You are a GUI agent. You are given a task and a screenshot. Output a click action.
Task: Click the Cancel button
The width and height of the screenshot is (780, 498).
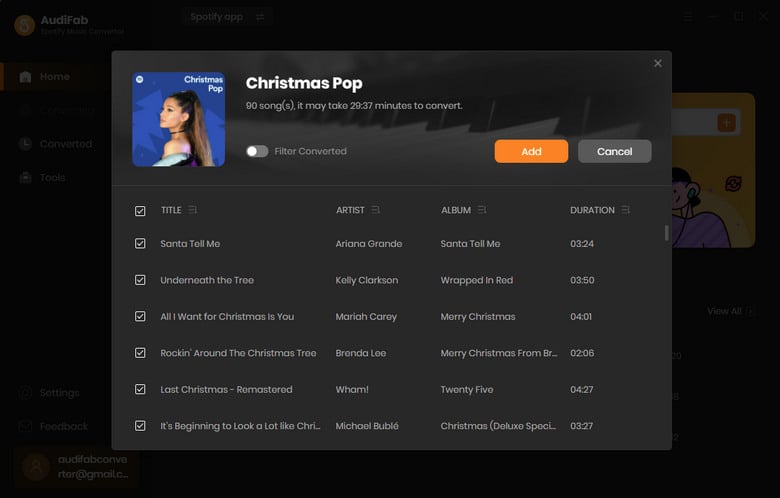click(x=614, y=151)
